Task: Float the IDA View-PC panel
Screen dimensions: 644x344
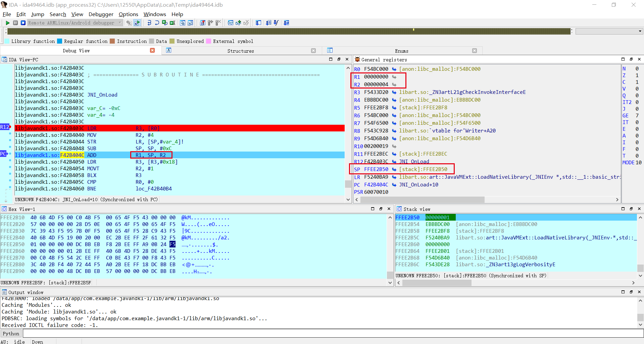Action: (x=331, y=59)
